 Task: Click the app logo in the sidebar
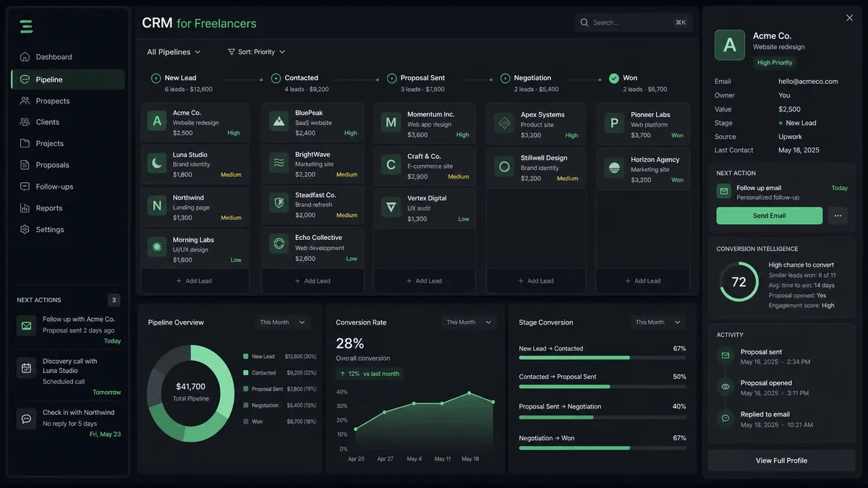pos(26,26)
